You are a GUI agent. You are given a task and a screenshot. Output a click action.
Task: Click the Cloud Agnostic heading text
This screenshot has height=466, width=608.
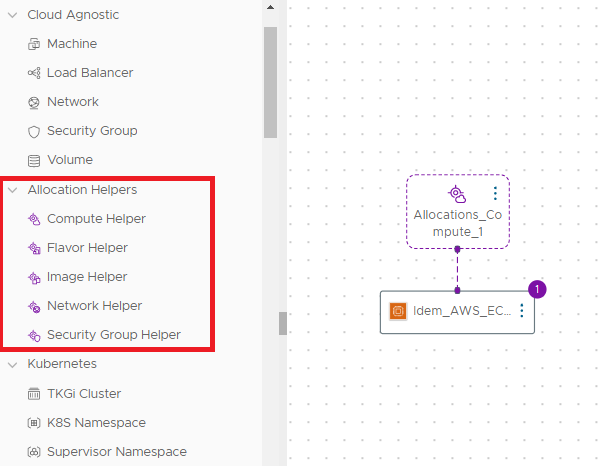tap(73, 15)
